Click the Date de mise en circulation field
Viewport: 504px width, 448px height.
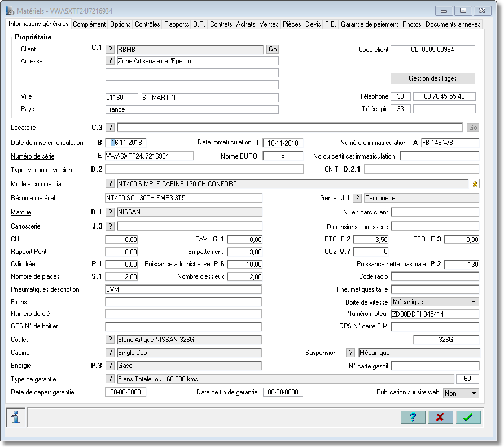pyautogui.click(x=126, y=142)
